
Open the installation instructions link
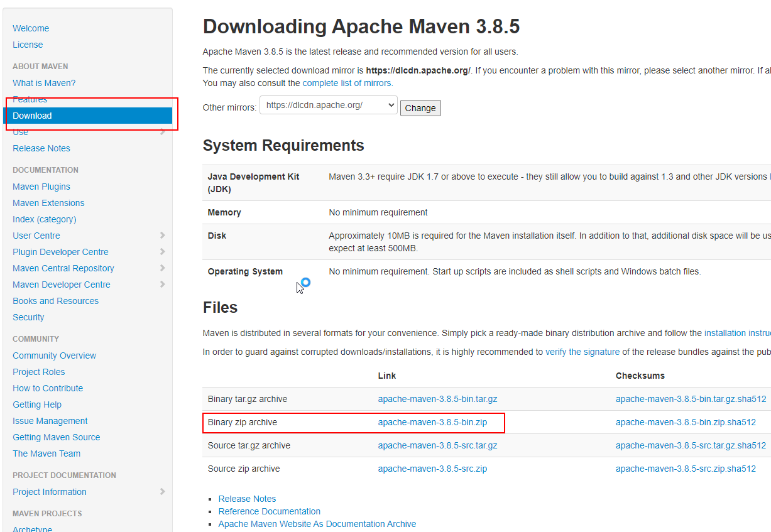click(x=738, y=333)
